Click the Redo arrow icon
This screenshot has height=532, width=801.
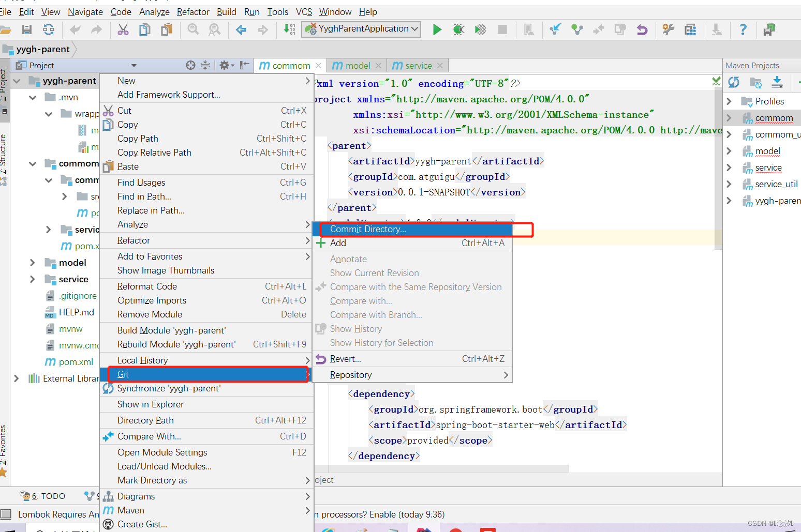[97, 29]
